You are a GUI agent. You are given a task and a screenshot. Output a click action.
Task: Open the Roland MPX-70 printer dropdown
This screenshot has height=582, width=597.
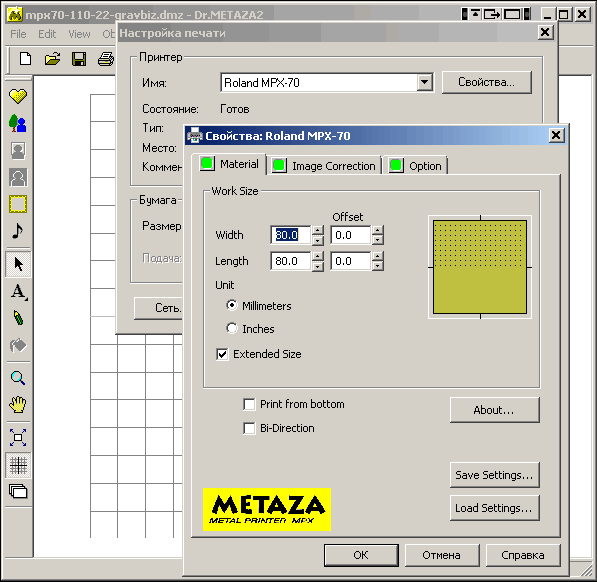pyautogui.click(x=425, y=82)
